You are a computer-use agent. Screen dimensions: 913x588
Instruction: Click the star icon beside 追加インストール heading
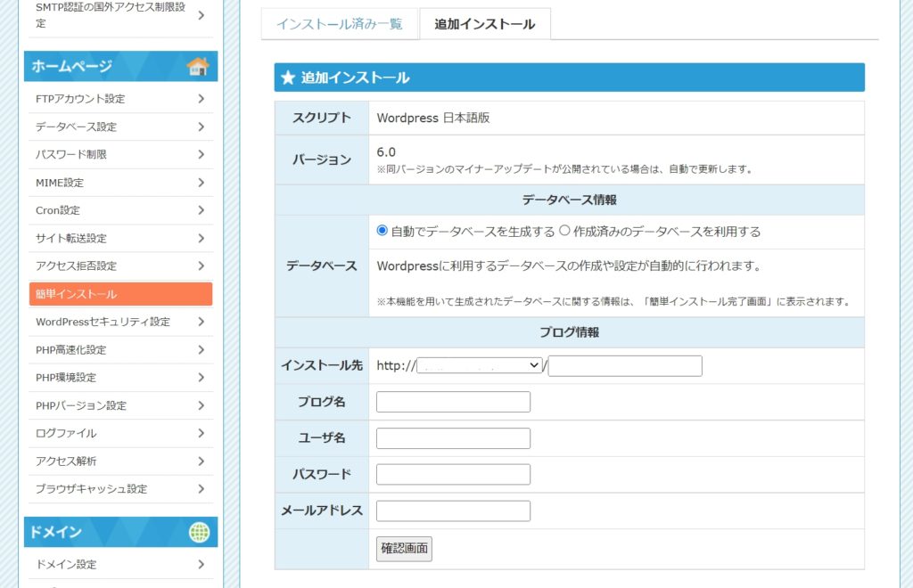point(287,78)
